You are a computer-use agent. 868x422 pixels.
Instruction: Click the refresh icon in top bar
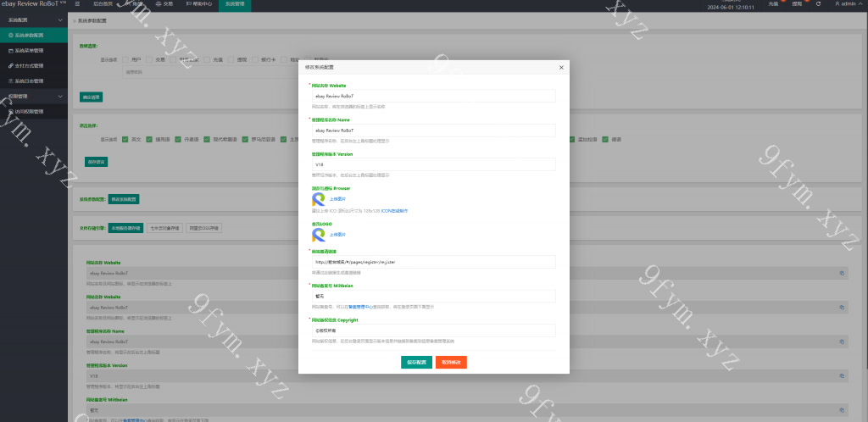(818, 4)
